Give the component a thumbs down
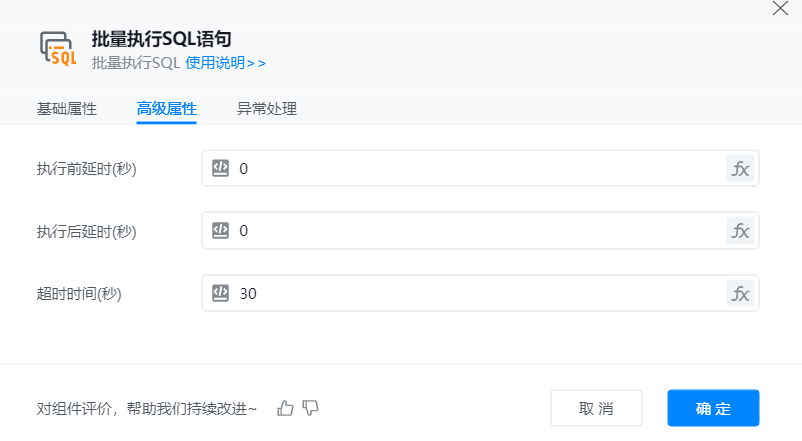 (x=311, y=408)
